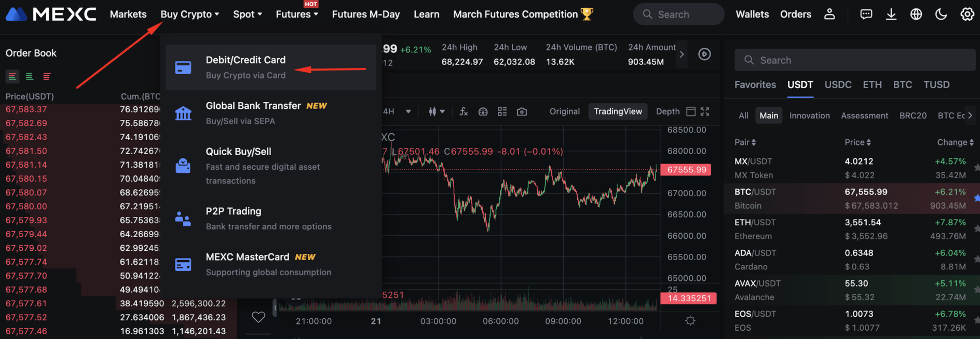The image size is (980, 339).
Task: Switch chart to fullscreen with the expand icon
Action: point(705,111)
